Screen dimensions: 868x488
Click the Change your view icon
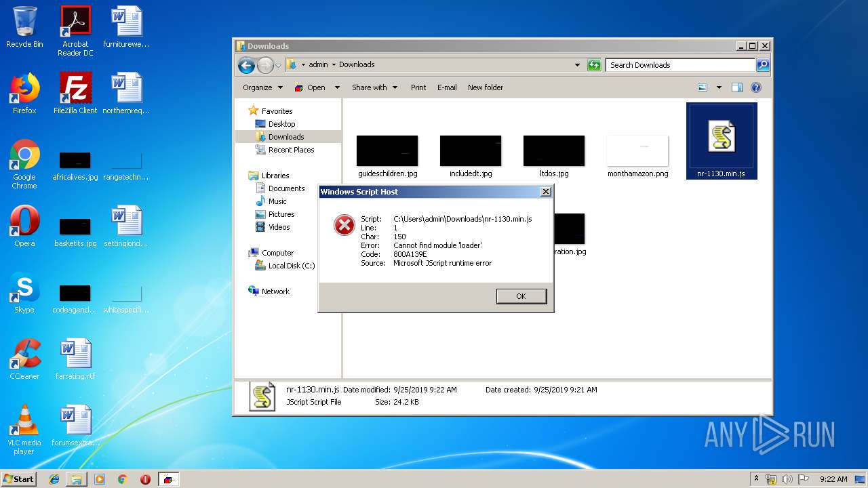click(703, 87)
